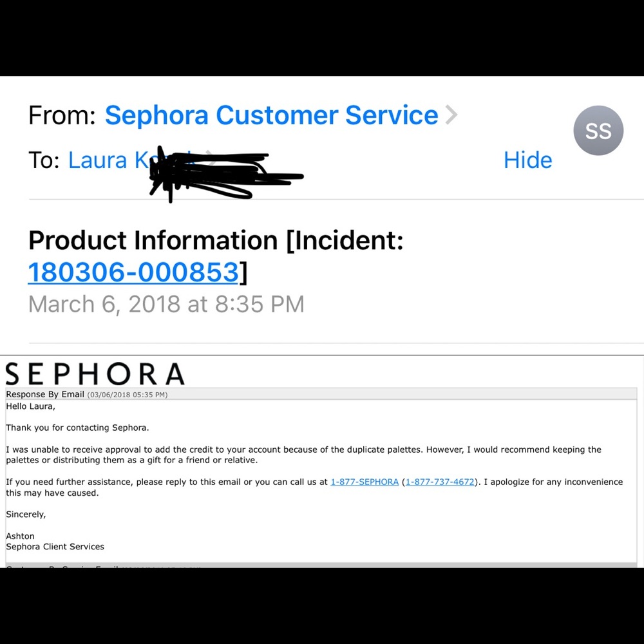
Task: Tap the From: label
Action: click(x=62, y=115)
